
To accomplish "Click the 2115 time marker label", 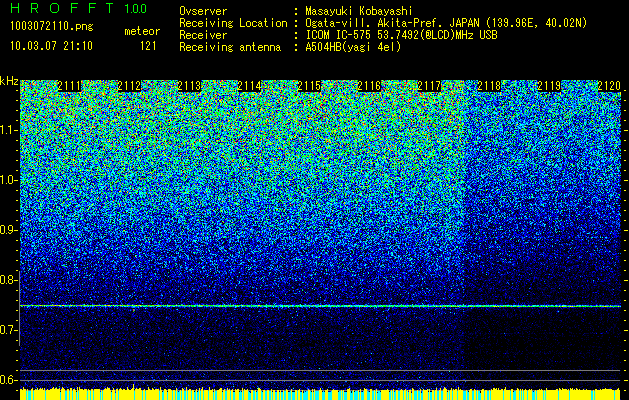I will [x=309, y=86].
